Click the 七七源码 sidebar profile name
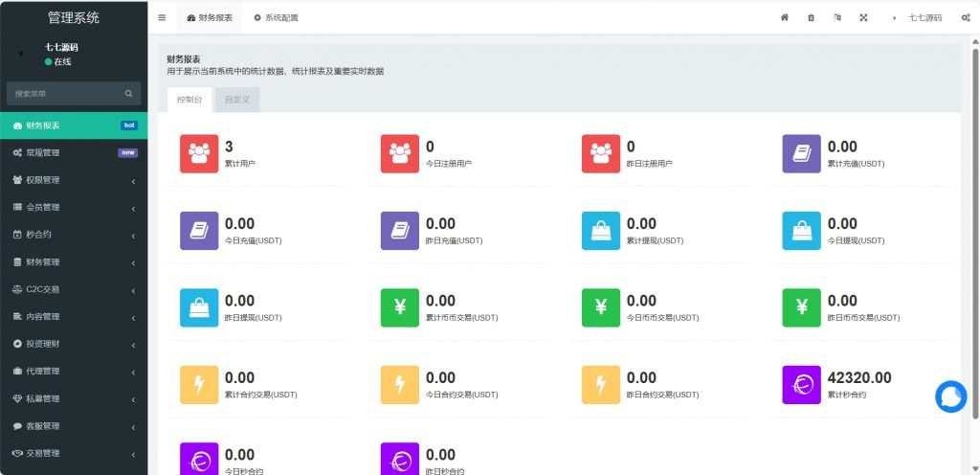 click(61, 47)
